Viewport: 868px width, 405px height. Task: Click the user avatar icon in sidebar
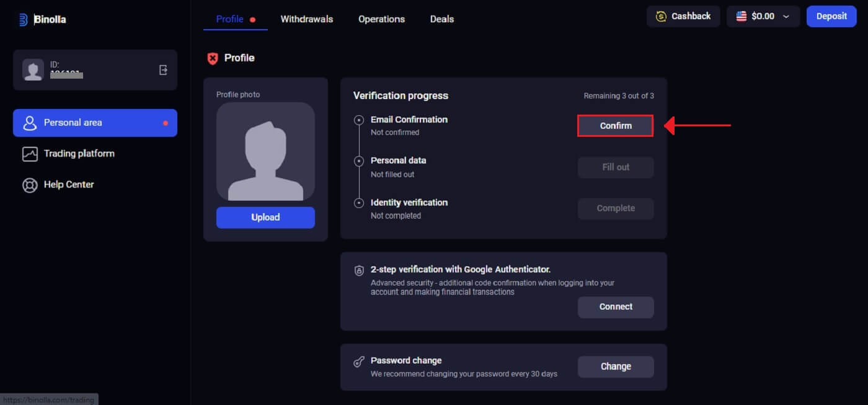(x=33, y=70)
